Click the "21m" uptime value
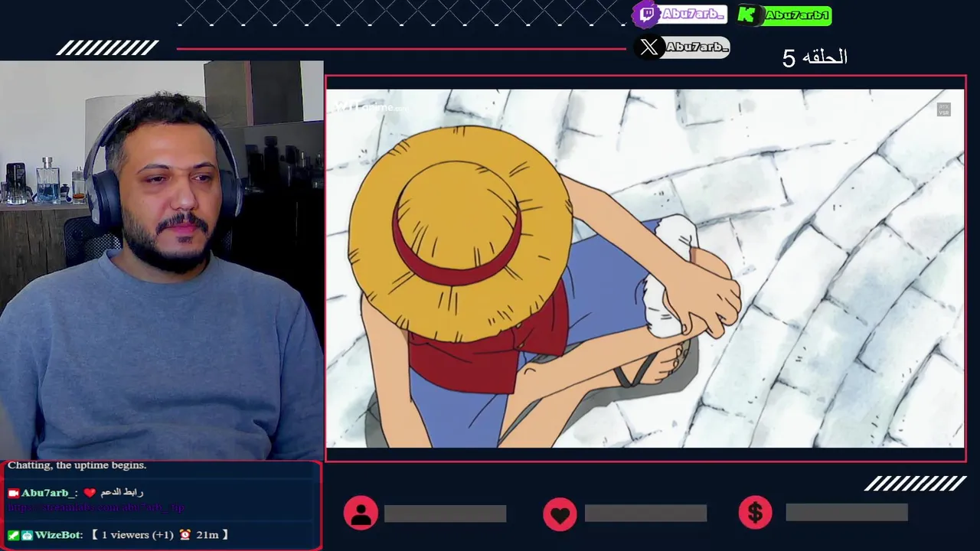The width and height of the screenshot is (980, 551). [x=207, y=535]
